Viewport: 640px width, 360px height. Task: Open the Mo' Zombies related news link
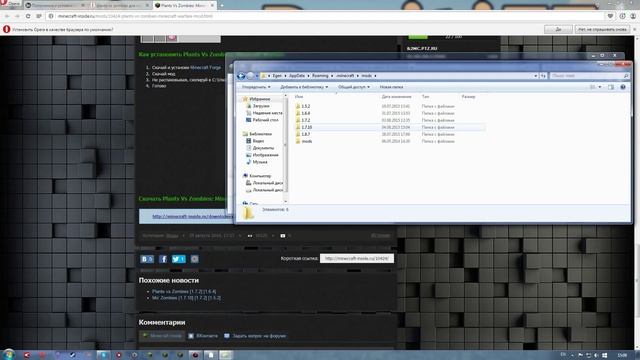[187, 298]
